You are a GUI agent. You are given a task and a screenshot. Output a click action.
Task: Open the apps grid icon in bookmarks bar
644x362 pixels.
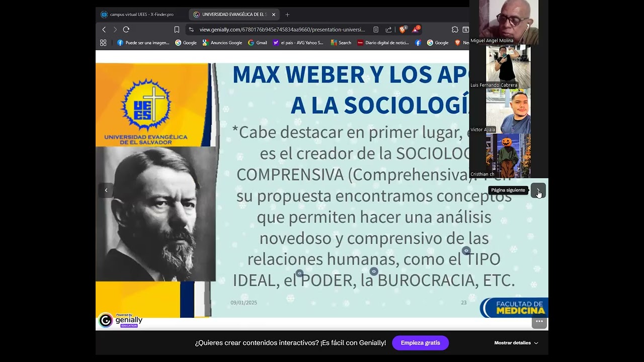point(103,43)
